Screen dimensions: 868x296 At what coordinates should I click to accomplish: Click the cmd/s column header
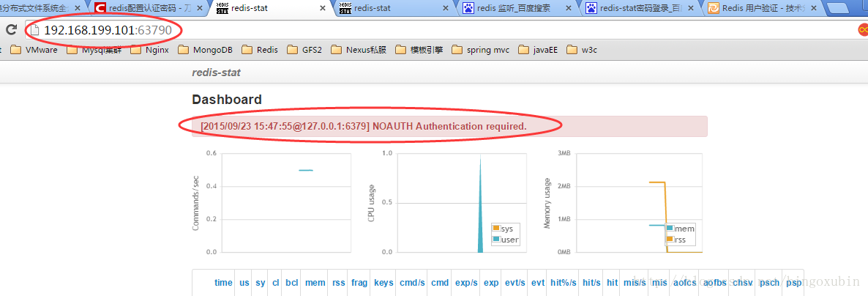point(413,283)
